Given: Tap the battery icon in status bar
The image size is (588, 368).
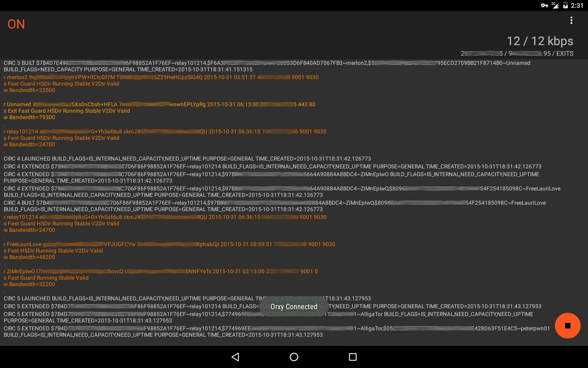Looking at the screenshot, I should coord(565,6).
